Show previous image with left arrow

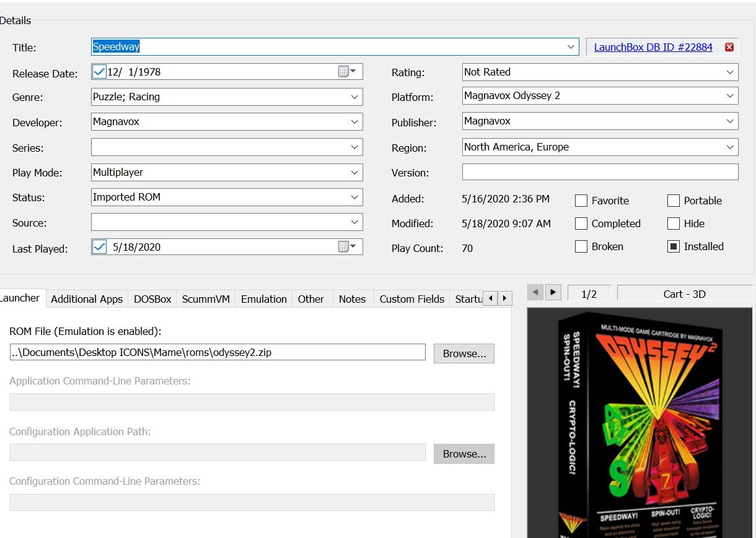pyautogui.click(x=535, y=292)
